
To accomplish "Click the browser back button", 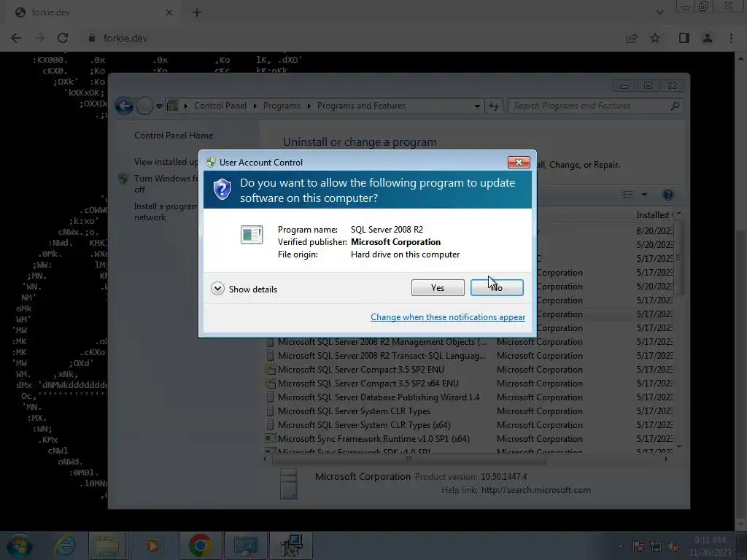I will click(16, 38).
